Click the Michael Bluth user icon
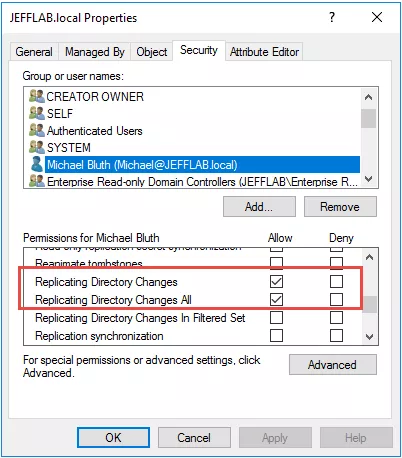 coord(36,164)
